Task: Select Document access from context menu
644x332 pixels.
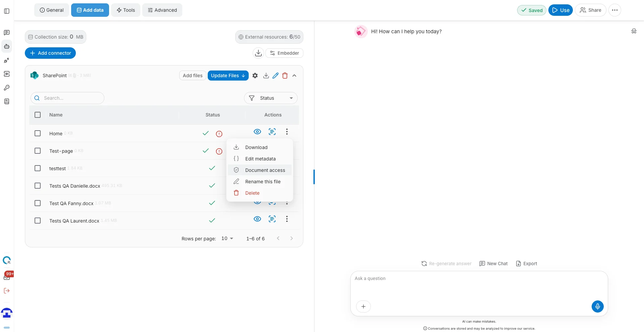Action: pyautogui.click(x=260, y=170)
